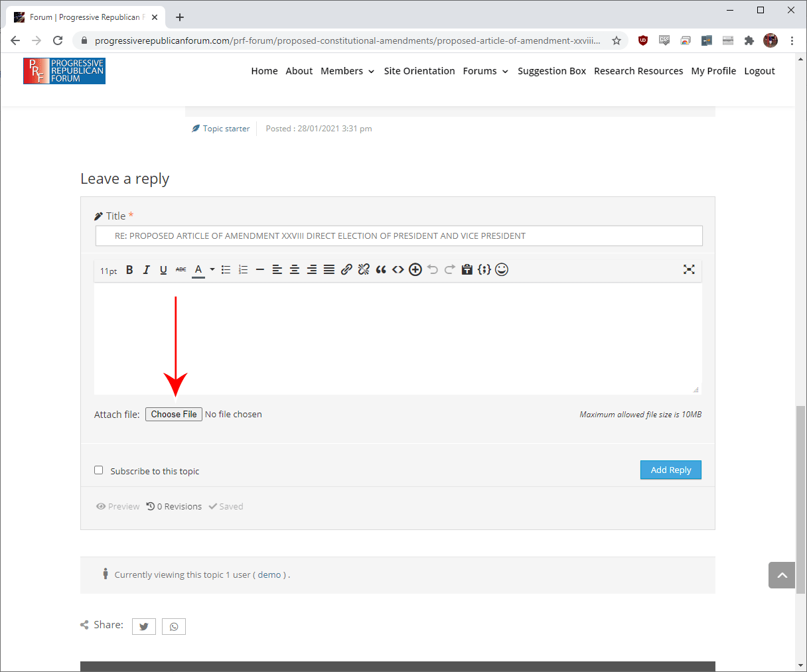Go to Research Resources

tap(638, 71)
